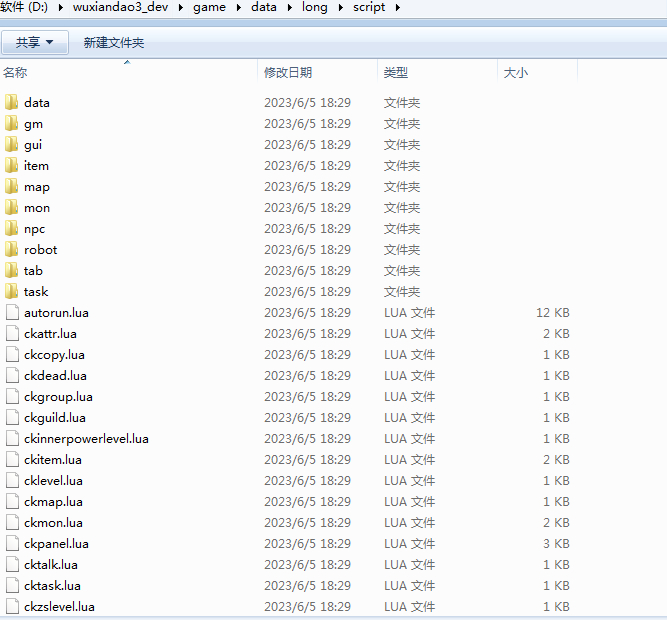
Task: Sort files by 修改日期 column header
Action: coord(288,73)
